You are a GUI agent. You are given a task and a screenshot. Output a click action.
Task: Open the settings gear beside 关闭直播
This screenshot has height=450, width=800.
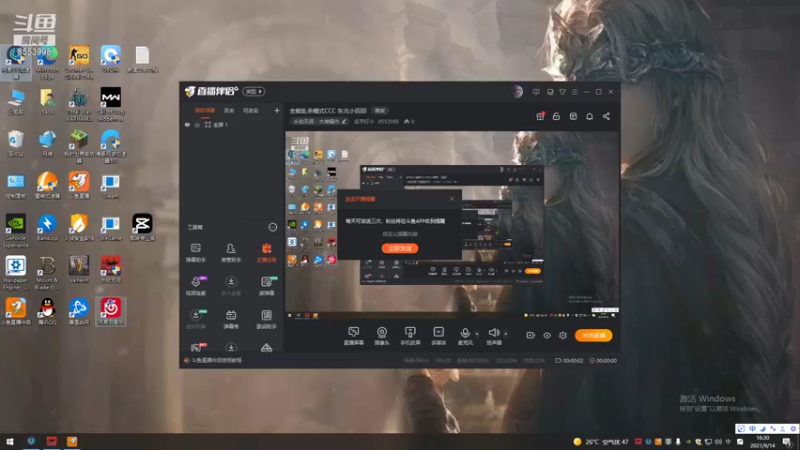point(563,335)
